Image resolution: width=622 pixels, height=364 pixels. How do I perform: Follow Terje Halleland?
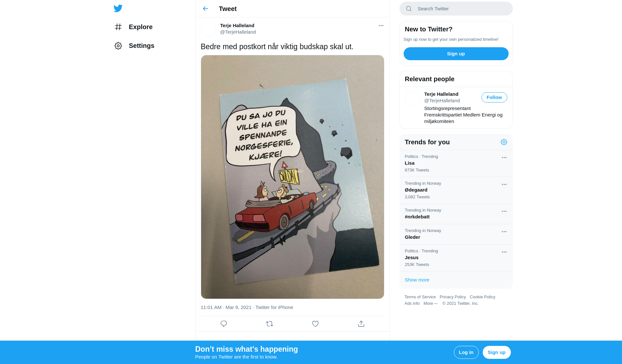pos(494,97)
